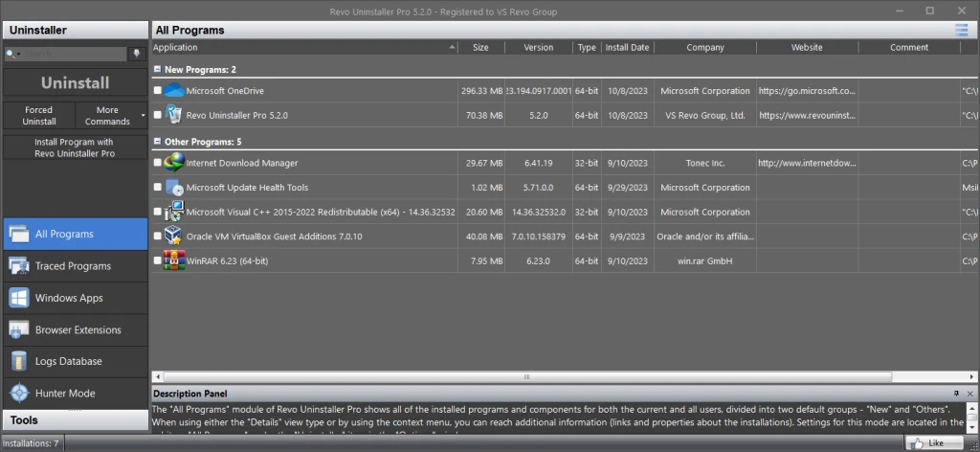Sort by Comment column header

coord(909,48)
